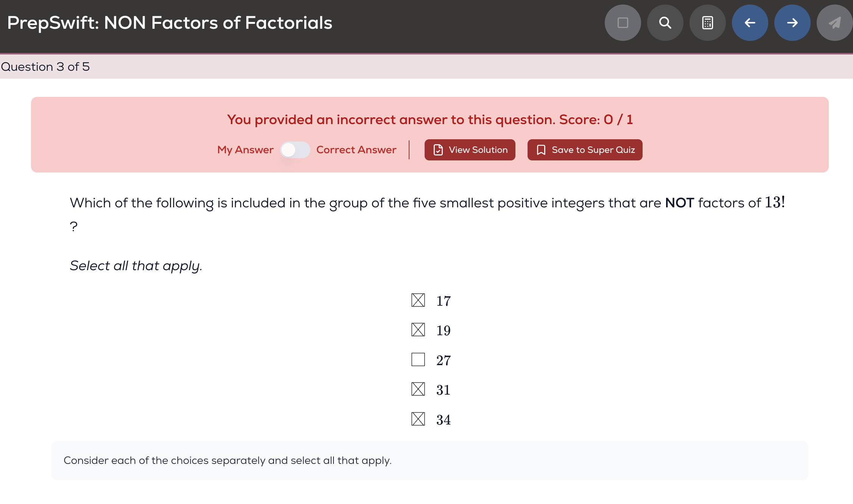Image resolution: width=853 pixels, height=504 pixels.
Task: Open the calculator tool
Action: (x=707, y=23)
